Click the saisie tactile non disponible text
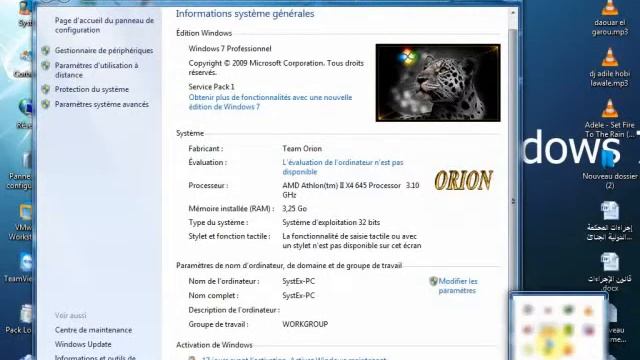Viewport: 640px width, 360px height. [351, 241]
